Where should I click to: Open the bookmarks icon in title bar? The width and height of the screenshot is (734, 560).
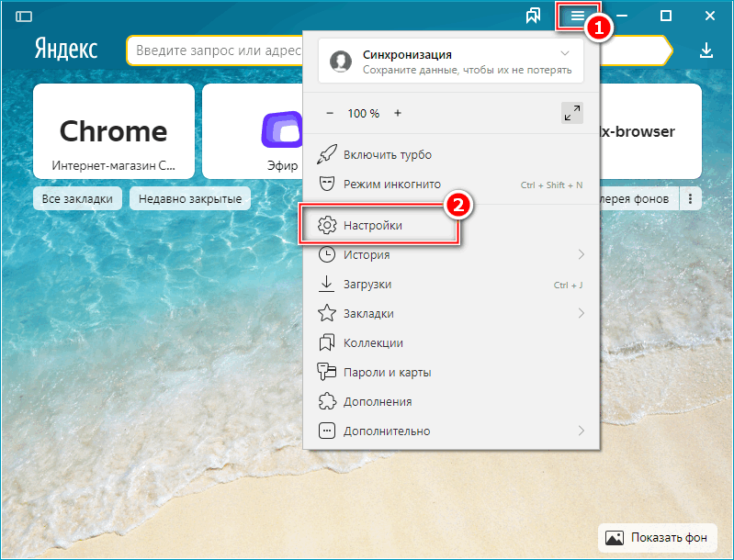(533, 17)
